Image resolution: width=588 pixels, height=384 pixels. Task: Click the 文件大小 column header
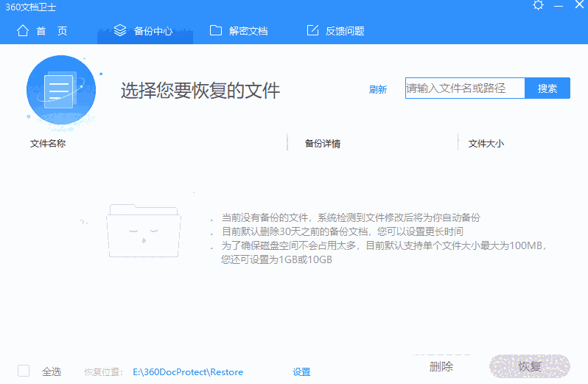486,143
